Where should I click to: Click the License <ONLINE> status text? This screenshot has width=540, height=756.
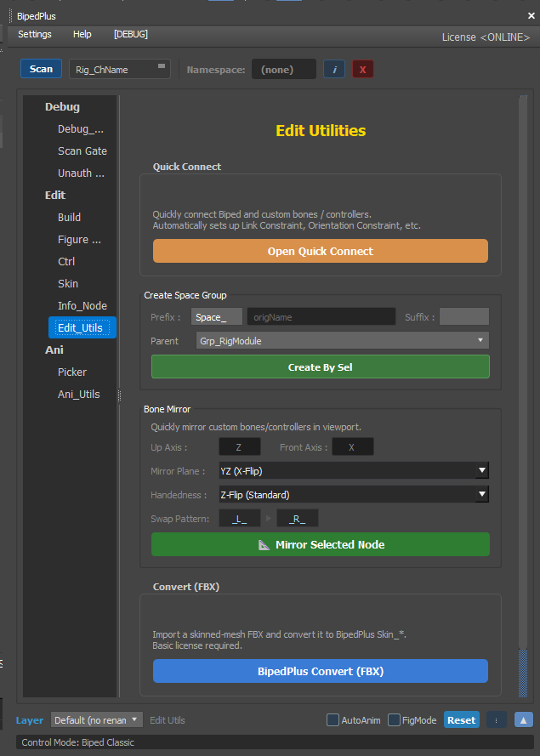486,37
